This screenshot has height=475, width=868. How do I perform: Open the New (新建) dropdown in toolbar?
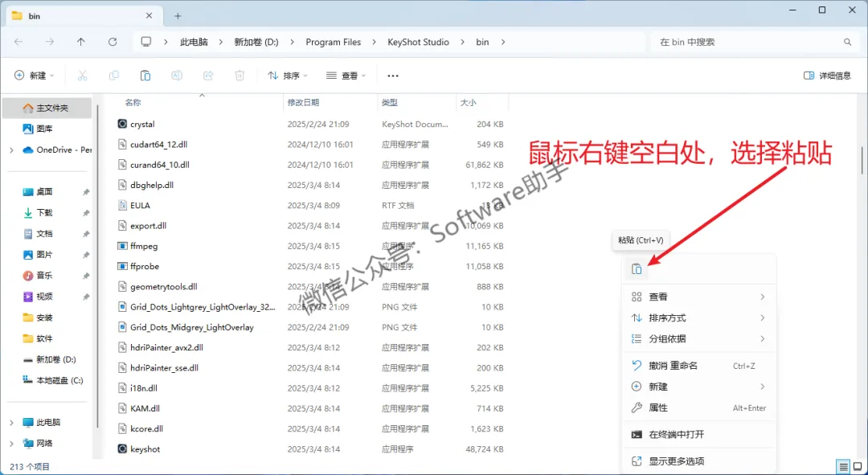tap(34, 76)
